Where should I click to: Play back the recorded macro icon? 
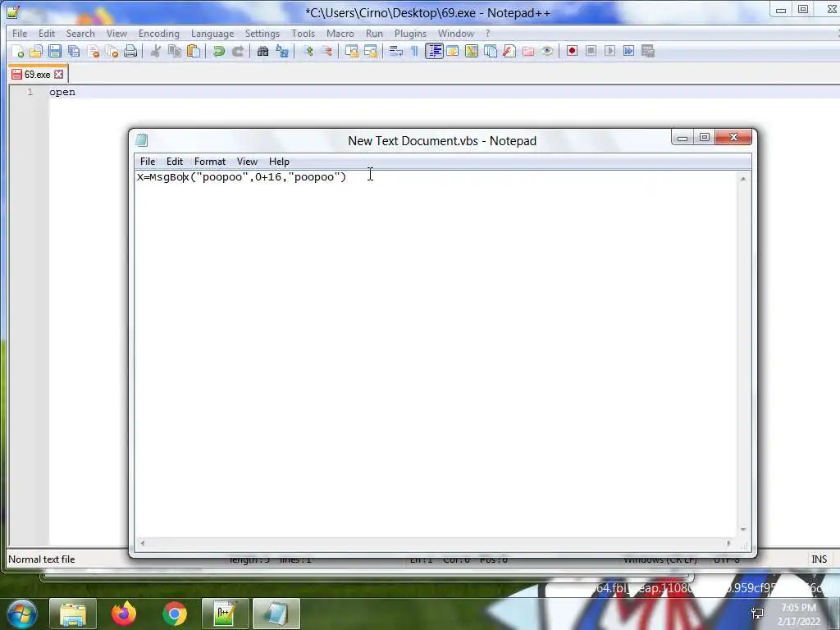pos(609,51)
